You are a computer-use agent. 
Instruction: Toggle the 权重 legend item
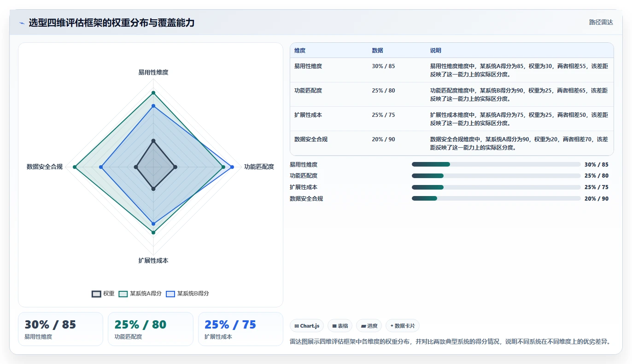point(103,294)
